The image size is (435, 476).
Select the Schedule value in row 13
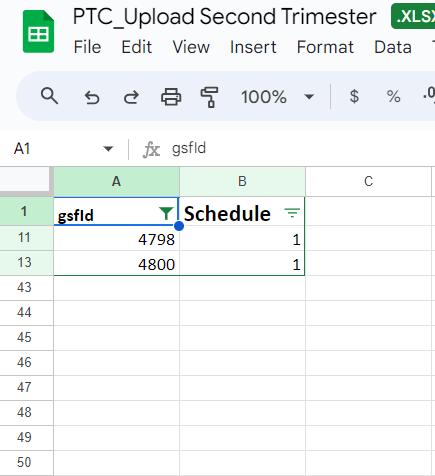click(x=242, y=264)
